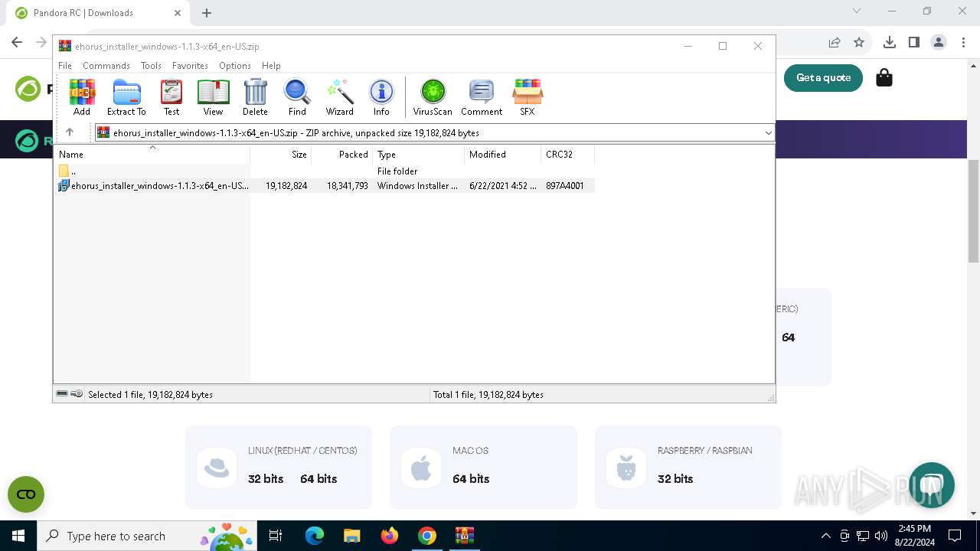Click the 19,182,824 size cell
Viewport: 980px width, 551px height.
286,186
